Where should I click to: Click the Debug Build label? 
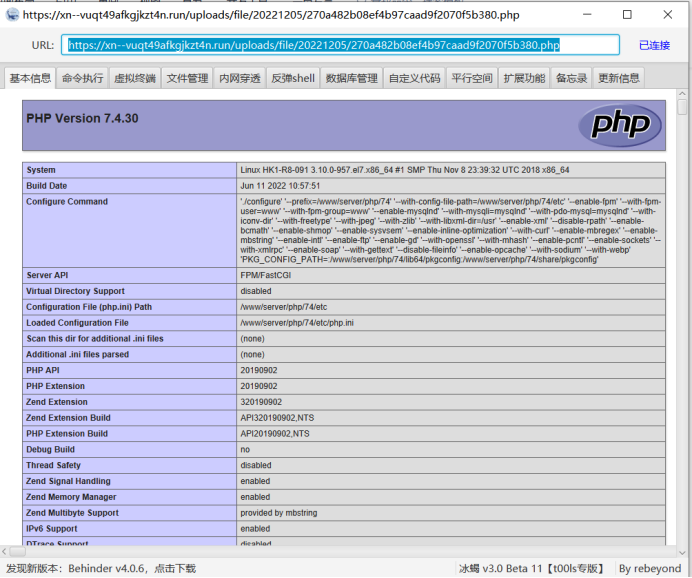click(x=50, y=450)
